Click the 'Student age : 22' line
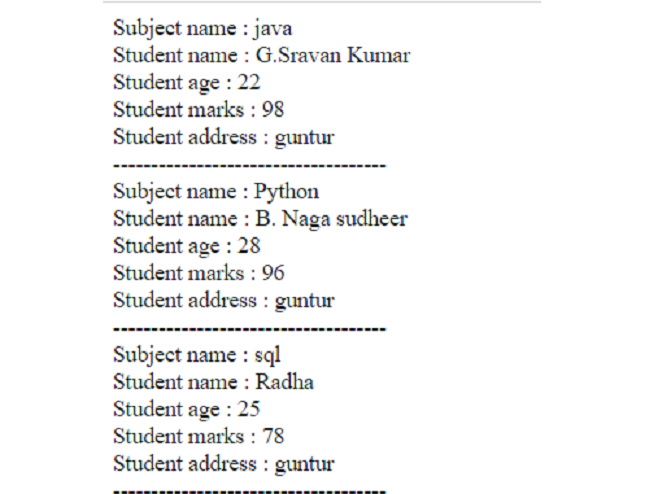 186,82
